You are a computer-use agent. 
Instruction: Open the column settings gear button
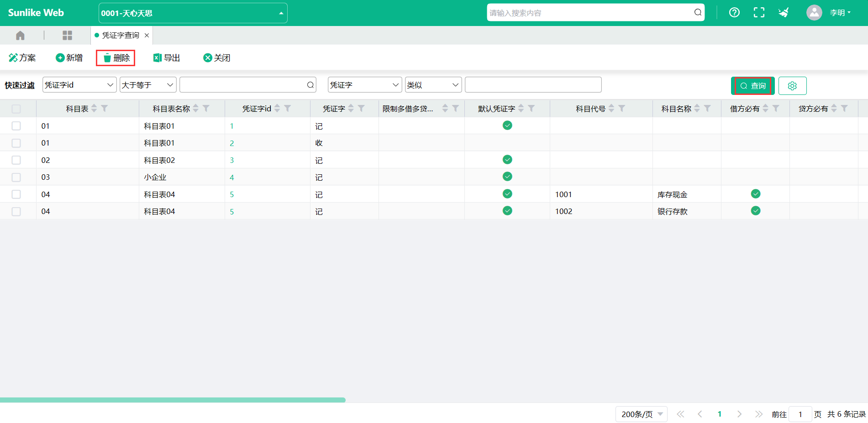pyautogui.click(x=792, y=86)
